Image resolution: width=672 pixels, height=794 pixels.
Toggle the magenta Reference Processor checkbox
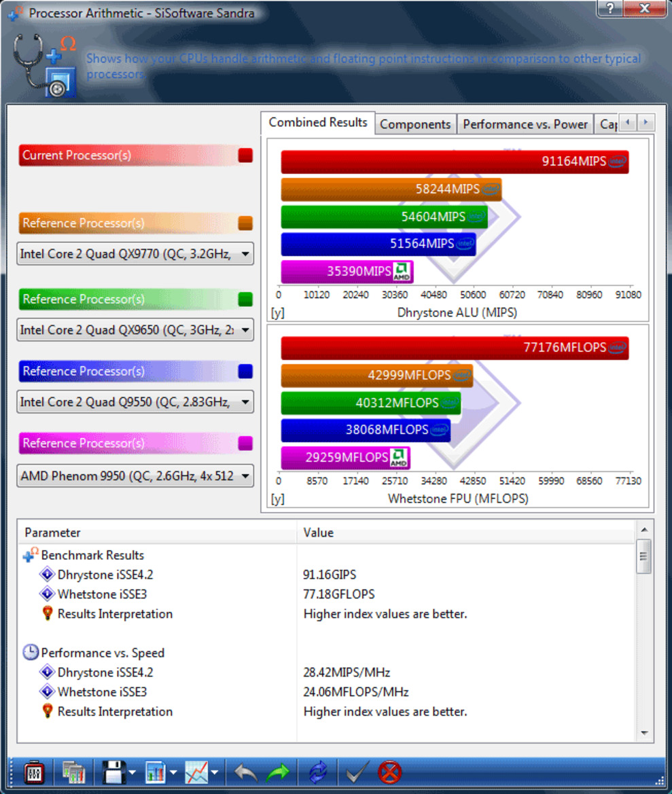(245, 443)
